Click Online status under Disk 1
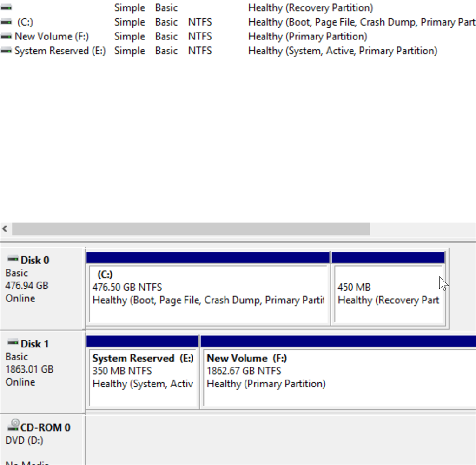The image size is (476, 465). click(20, 382)
